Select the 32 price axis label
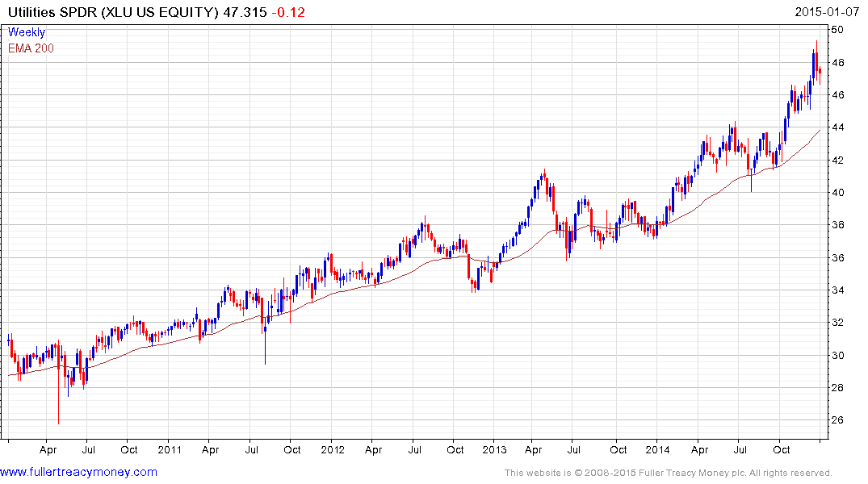Image resolution: width=868 pixels, height=484 pixels. coord(837,322)
